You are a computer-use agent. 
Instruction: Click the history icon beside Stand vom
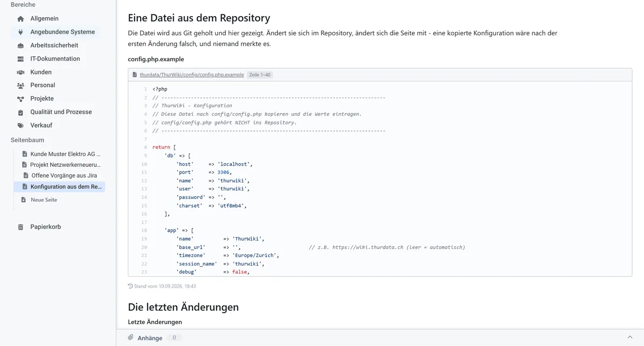130,286
